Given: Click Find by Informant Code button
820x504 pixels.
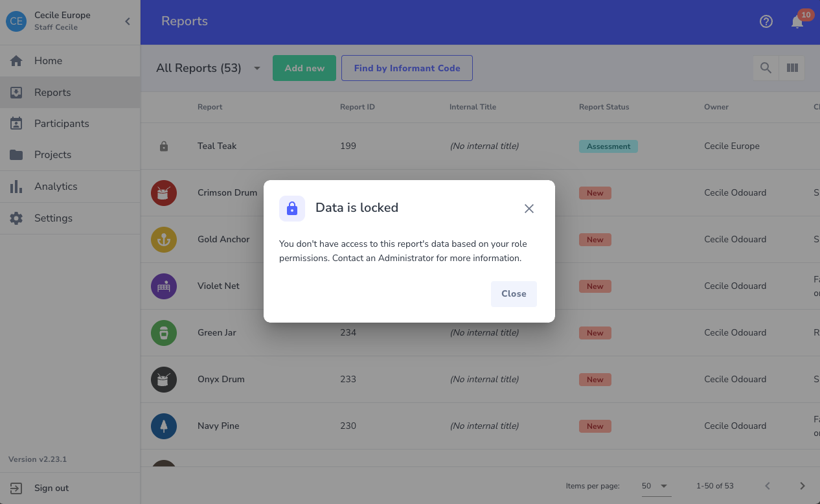Looking at the screenshot, I should pyautogui.click(x=407, y=68).
